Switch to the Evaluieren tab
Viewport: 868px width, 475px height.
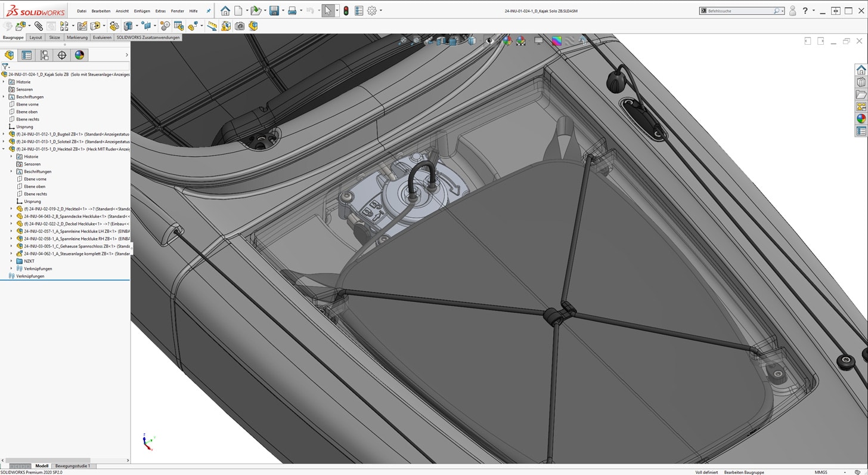coord(102,38)
